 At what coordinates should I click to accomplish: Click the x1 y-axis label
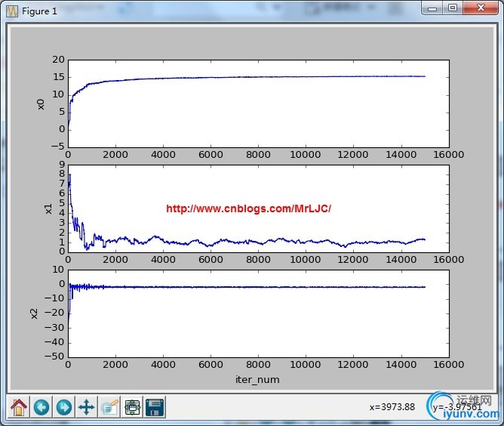pos(48,208)
